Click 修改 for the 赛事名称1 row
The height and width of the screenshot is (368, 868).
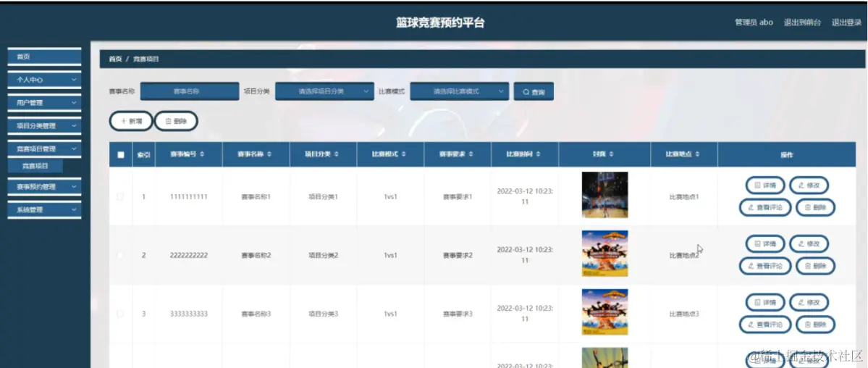click(x=809, y=185)
